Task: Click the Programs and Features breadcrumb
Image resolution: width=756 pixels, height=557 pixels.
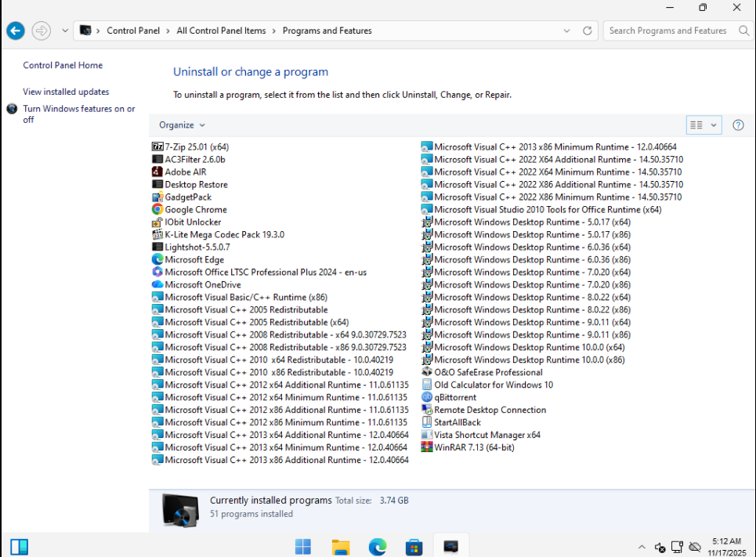Action: click(x=327, y=31)
